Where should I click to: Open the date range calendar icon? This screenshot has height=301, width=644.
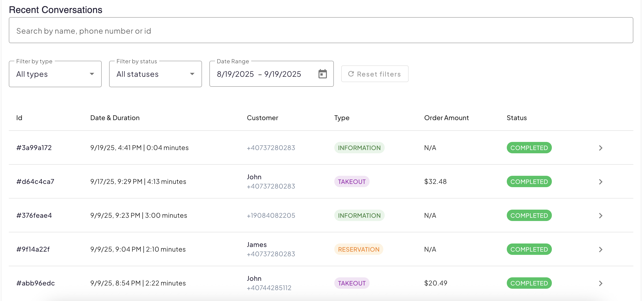click(x=322, y=74)
